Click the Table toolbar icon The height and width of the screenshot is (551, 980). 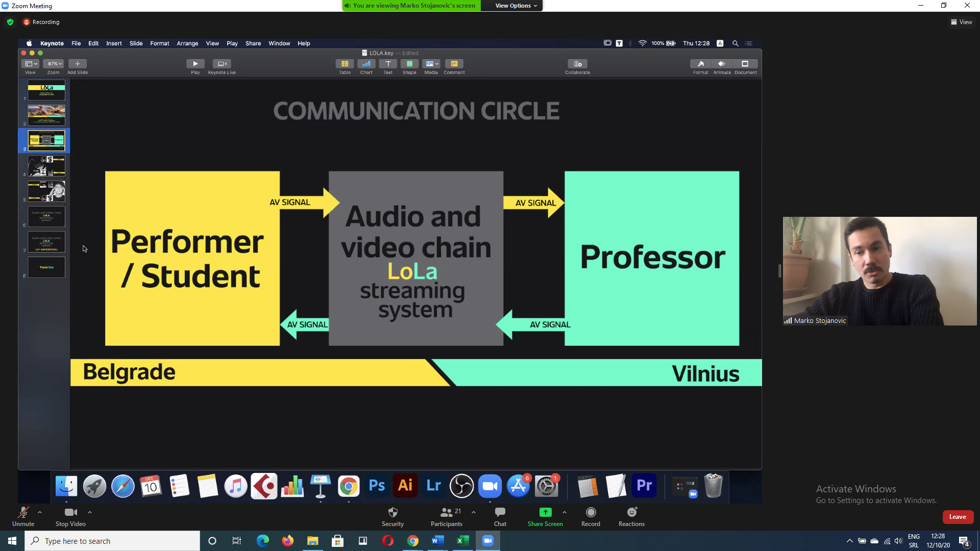pyautogui.click(x=345, y=64)
